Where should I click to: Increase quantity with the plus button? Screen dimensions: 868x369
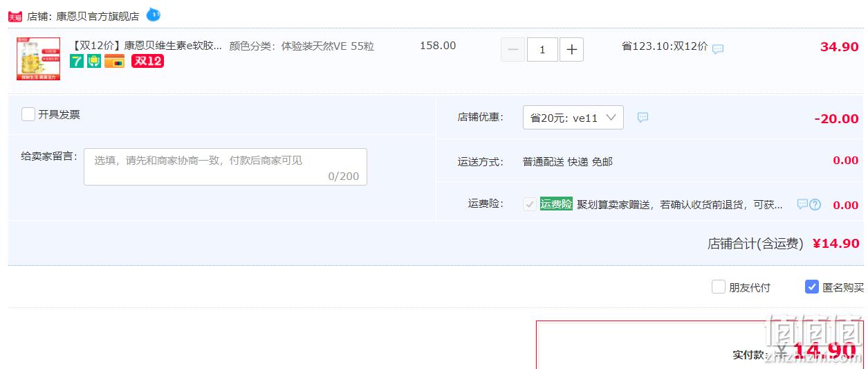pyautogui.click(x=571, y=50)
